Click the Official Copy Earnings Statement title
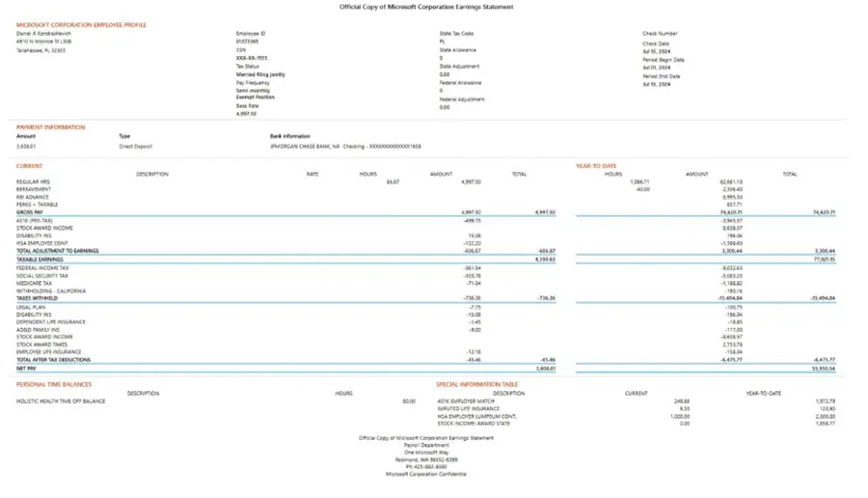 pos(426,7)
